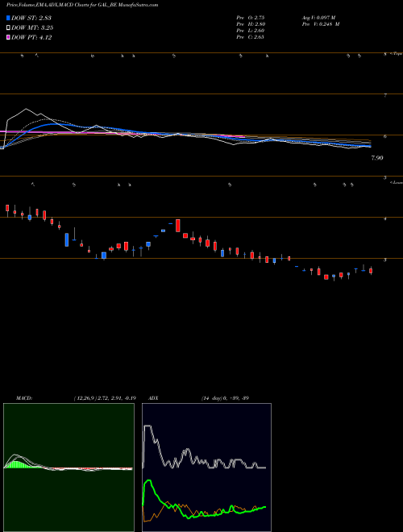Click the magenta DOW PT legend swatch

tap(8, 38)
